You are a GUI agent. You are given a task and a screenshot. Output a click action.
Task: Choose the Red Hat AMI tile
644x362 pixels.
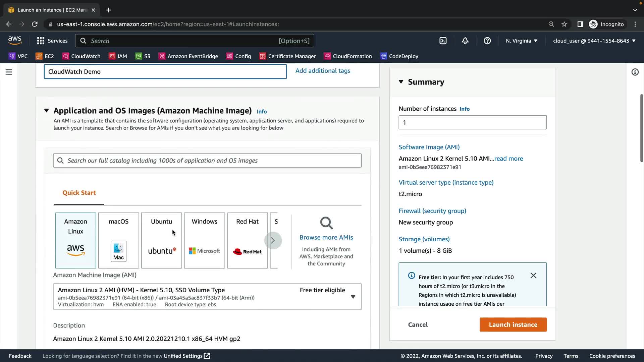click(247, 240)
